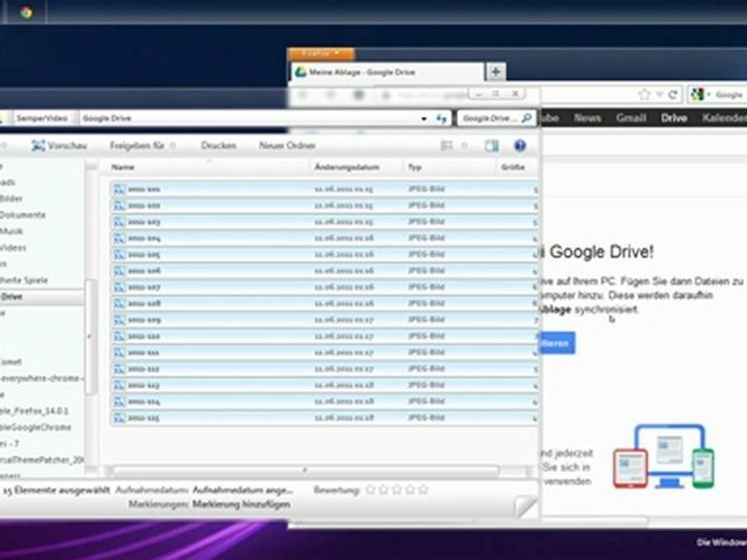Click the sidebar vertical scrollbar
The height and width of the screenshot is (560, 747).
point(90,337)
